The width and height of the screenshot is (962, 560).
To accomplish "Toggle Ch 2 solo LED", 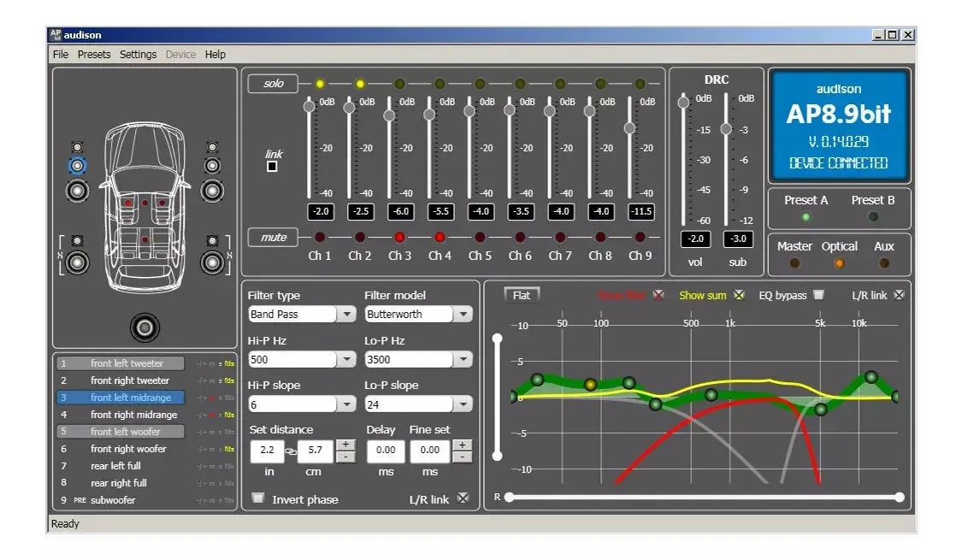I will pyautogui.click(x=359, y=84).
